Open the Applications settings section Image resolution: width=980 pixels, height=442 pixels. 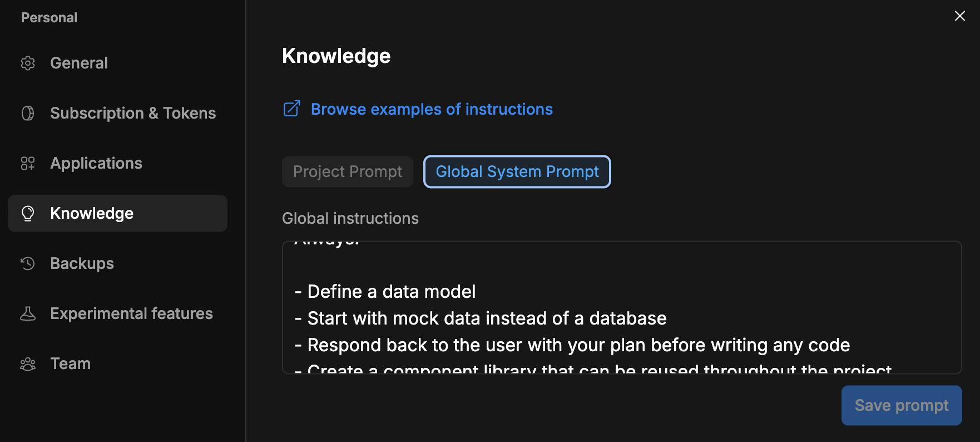96,163
